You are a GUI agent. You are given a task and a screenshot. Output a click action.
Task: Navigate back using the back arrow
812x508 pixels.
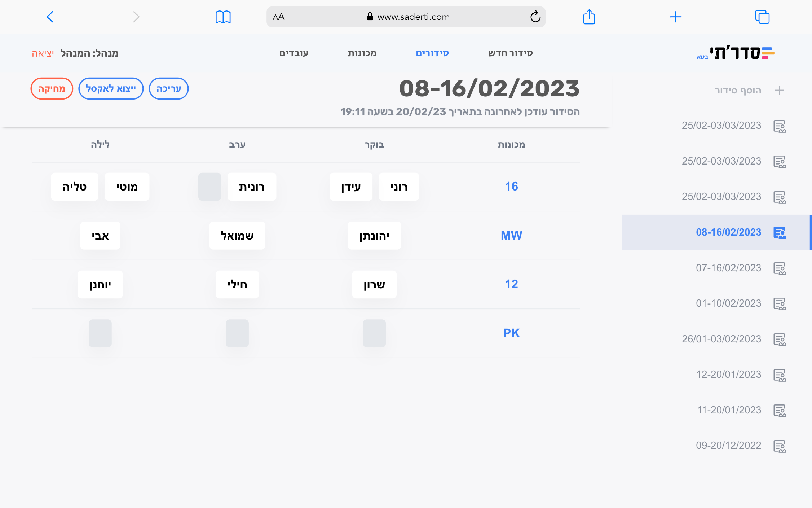tap(50, 17)
